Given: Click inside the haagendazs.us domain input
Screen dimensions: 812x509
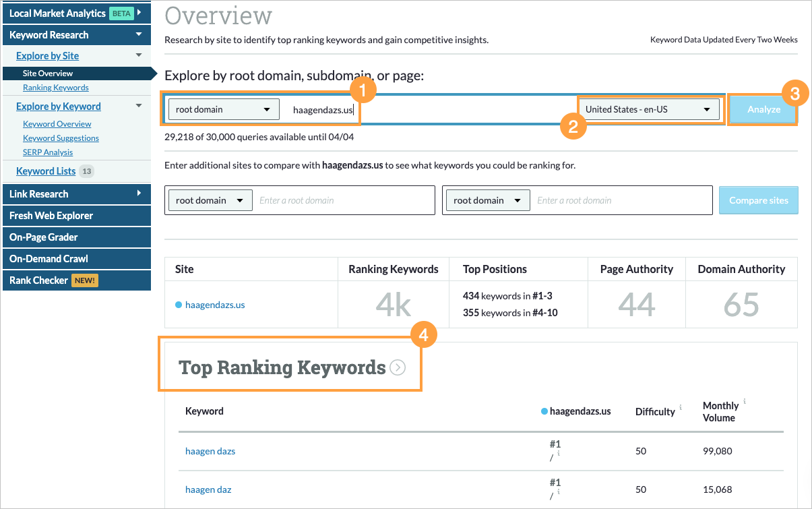Looking at the screenshot, I should pos(322,109).
